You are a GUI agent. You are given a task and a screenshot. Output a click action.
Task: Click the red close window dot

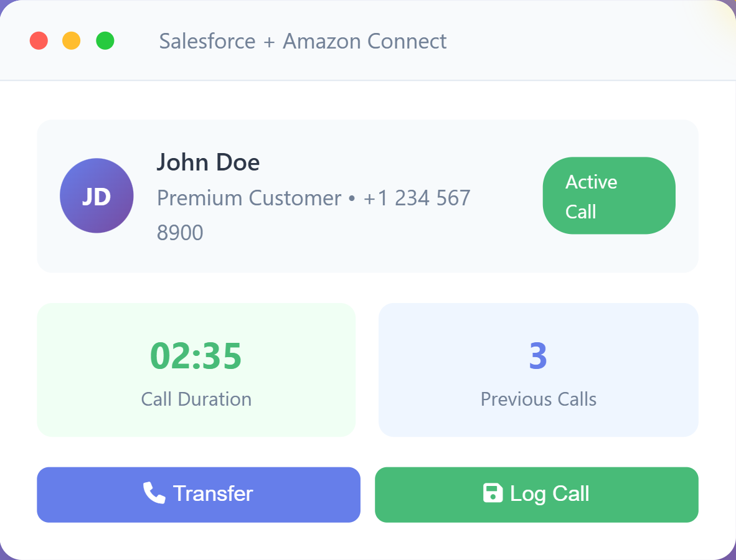pos(39,41)
